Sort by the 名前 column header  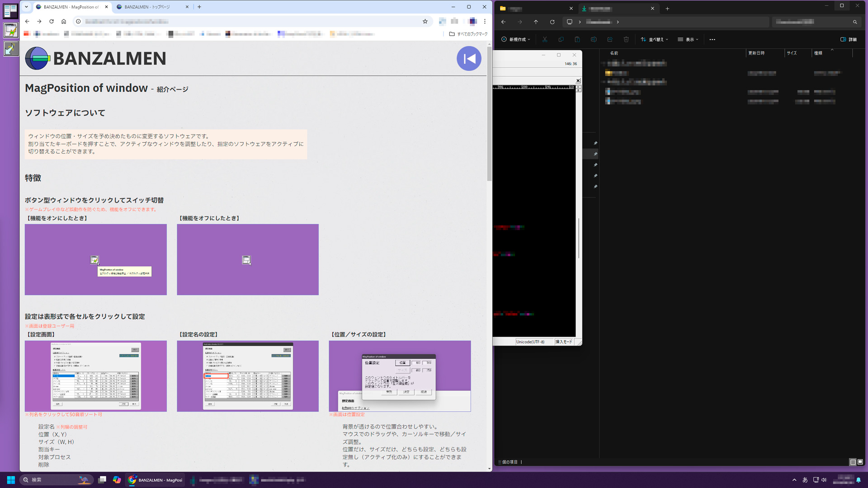pos(614,53)
